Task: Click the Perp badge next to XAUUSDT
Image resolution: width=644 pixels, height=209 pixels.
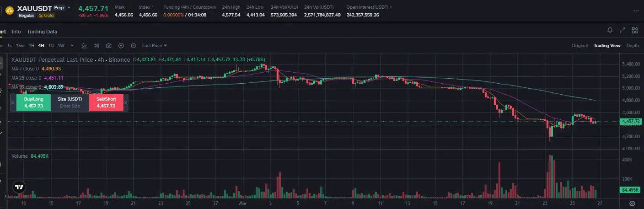Action: point(59,8)
